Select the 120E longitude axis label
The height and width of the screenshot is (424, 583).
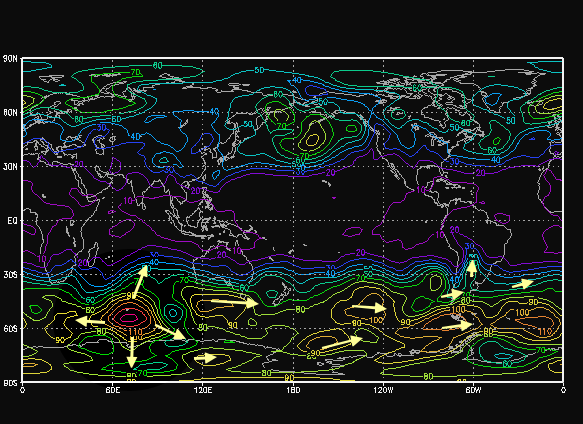click(203, 390)
